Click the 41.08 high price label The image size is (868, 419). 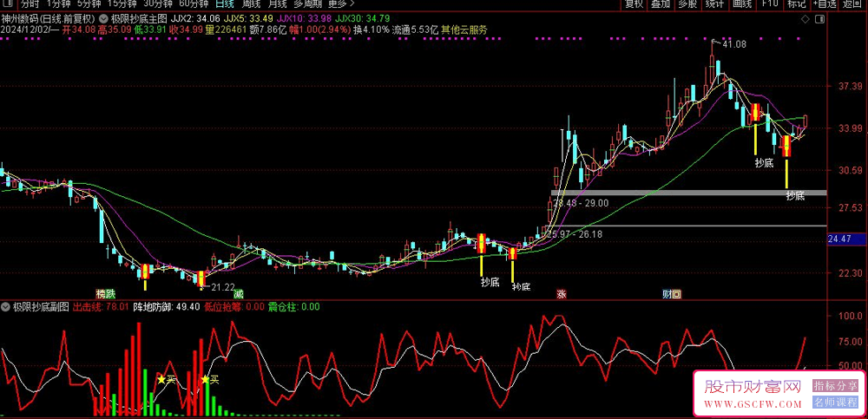coord(734,43)
